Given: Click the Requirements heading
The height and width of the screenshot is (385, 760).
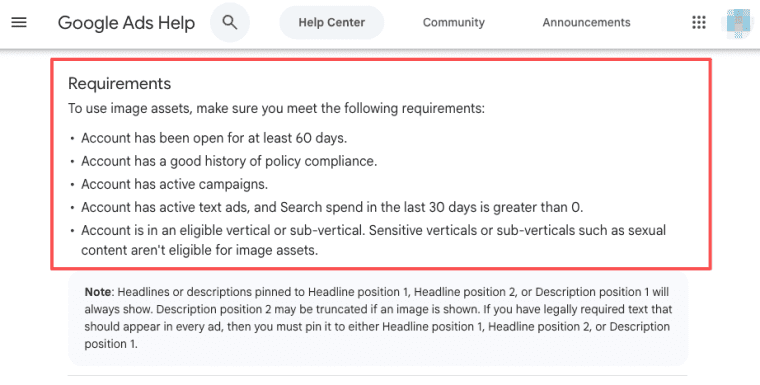Looking at the screenshot, I should (x=120, y=83).
